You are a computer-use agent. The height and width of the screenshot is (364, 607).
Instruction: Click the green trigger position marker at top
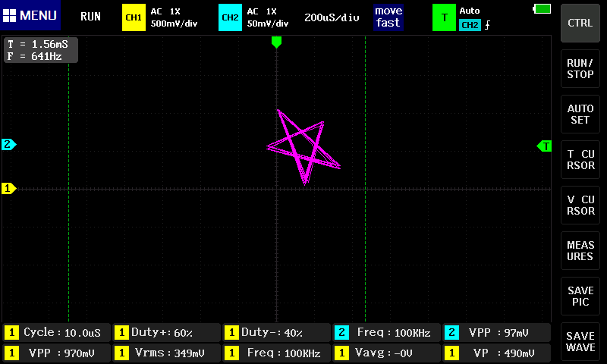pos(276,42)
